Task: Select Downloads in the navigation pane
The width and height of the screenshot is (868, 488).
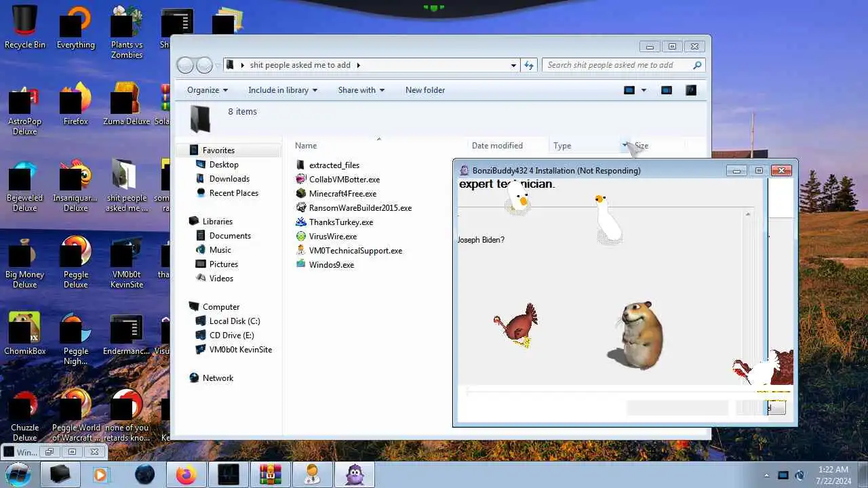Action: [x=229, y=179]
